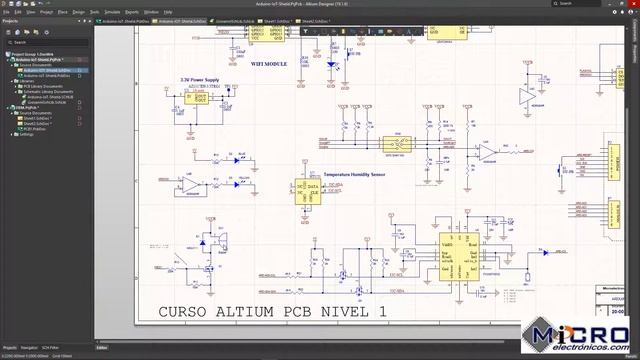This screenshot has width=640, height=360.
Task: Open the Simulate menu
Action: 112,12
